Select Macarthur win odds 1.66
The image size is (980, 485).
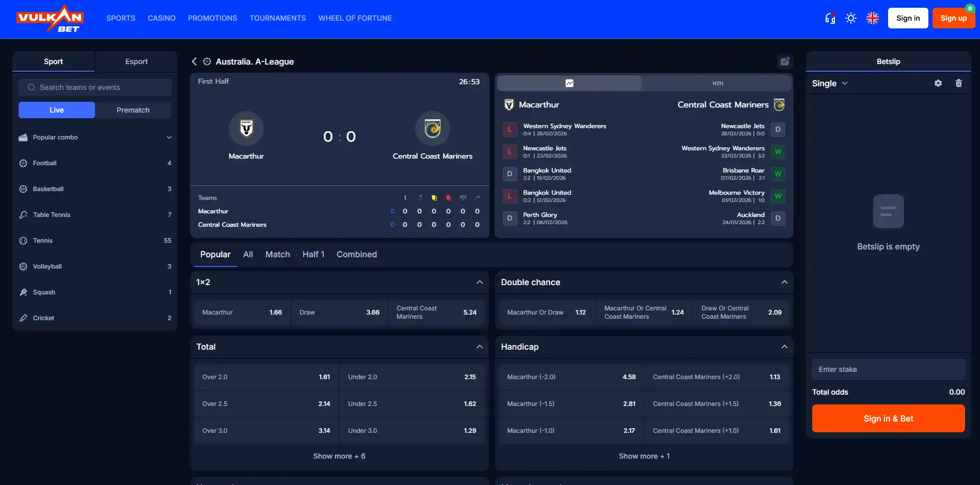coord(242,312)
